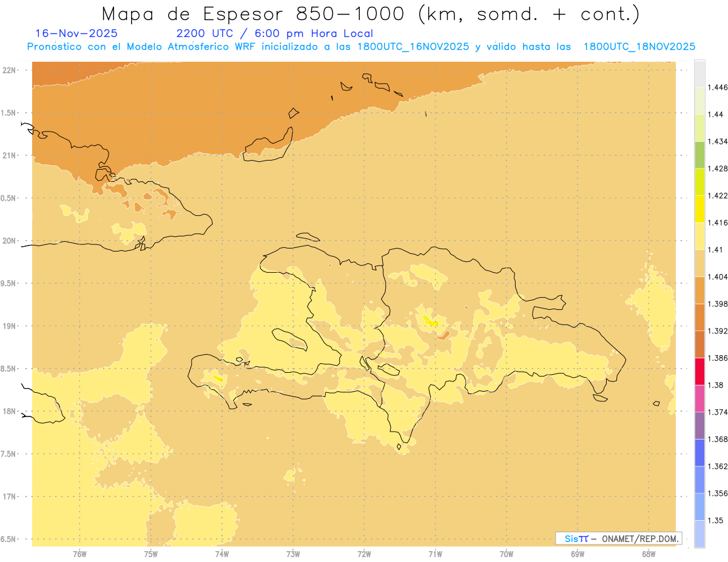728x562 pixels.
Task: Click the legend value 1.404
Action: (x=718, y=276)
